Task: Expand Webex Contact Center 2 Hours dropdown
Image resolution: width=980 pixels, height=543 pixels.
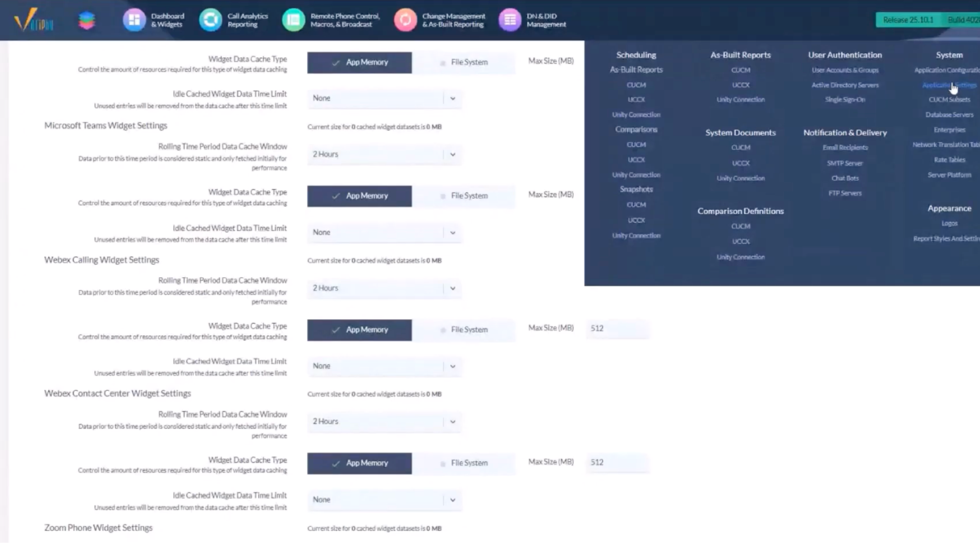Action: [384, 422]
